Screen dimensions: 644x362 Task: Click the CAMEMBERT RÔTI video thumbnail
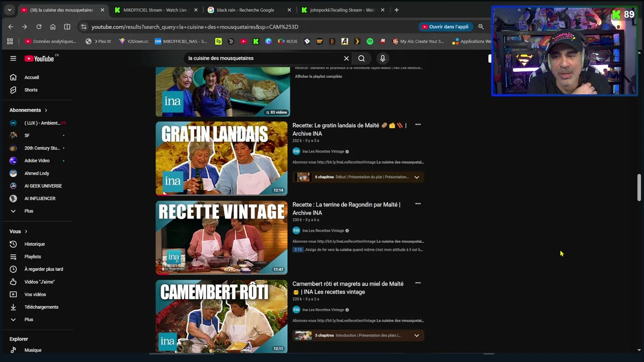tap(221, 316)
